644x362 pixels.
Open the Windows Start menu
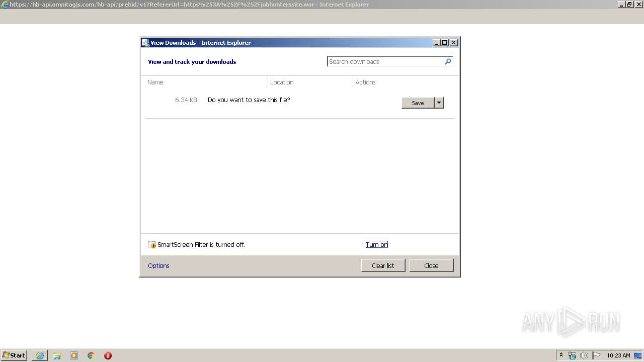[x=14, y=355]
